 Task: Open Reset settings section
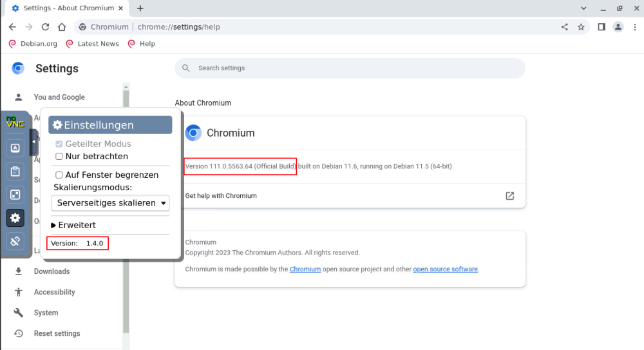click(57, 333)
